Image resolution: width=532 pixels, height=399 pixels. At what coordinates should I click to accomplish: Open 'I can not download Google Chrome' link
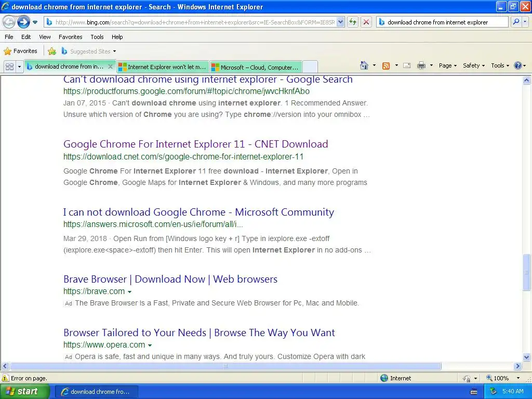point(198,212)
